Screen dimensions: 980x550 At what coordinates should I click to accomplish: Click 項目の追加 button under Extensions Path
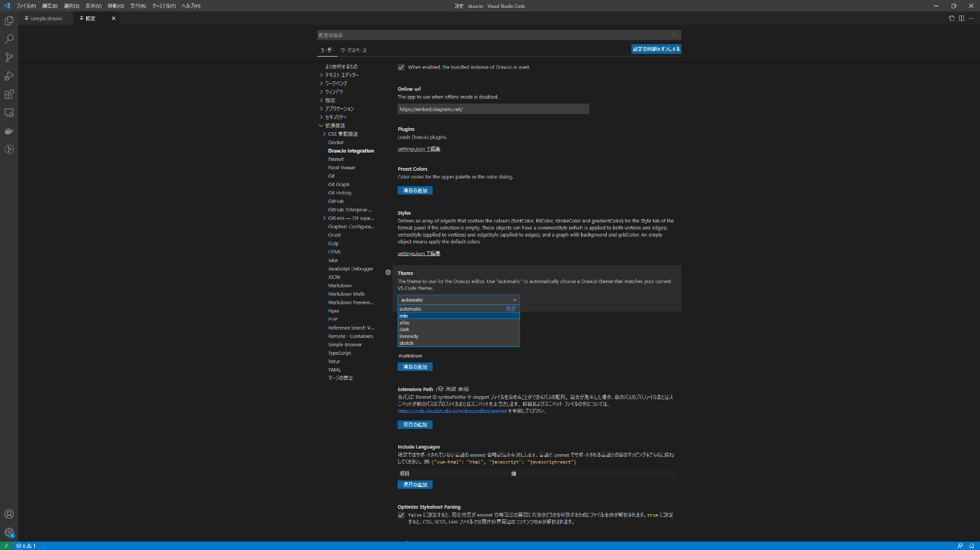pos(415,425)
